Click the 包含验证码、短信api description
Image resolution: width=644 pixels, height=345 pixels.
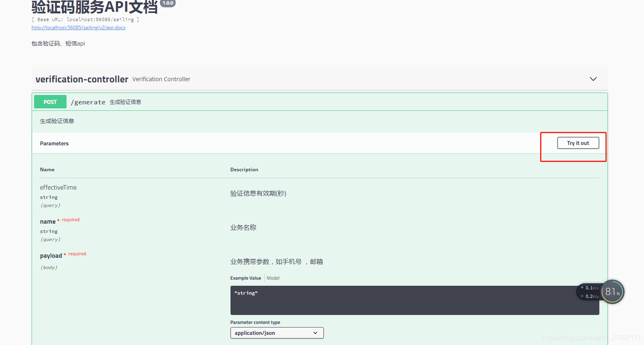tap(58, 43)
